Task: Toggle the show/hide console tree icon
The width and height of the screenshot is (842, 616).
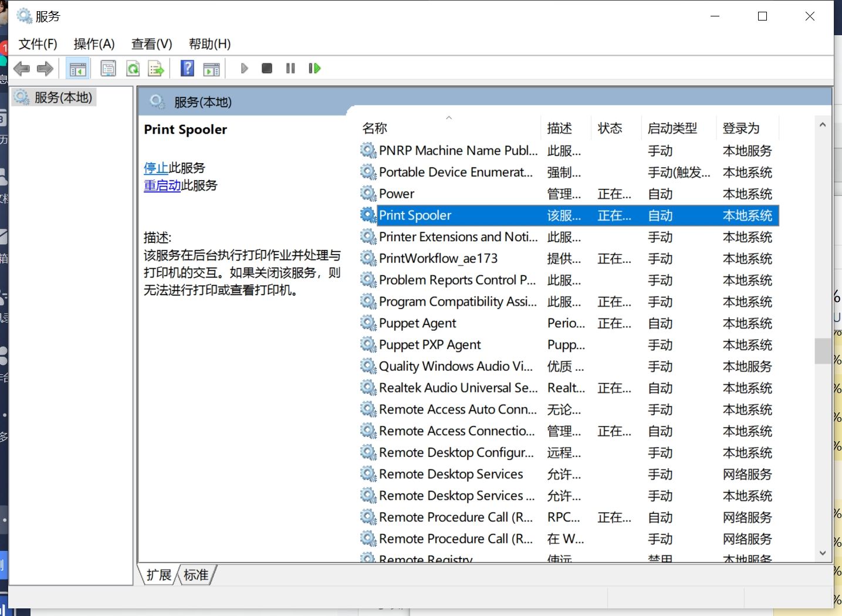Action: click(77, 69)
